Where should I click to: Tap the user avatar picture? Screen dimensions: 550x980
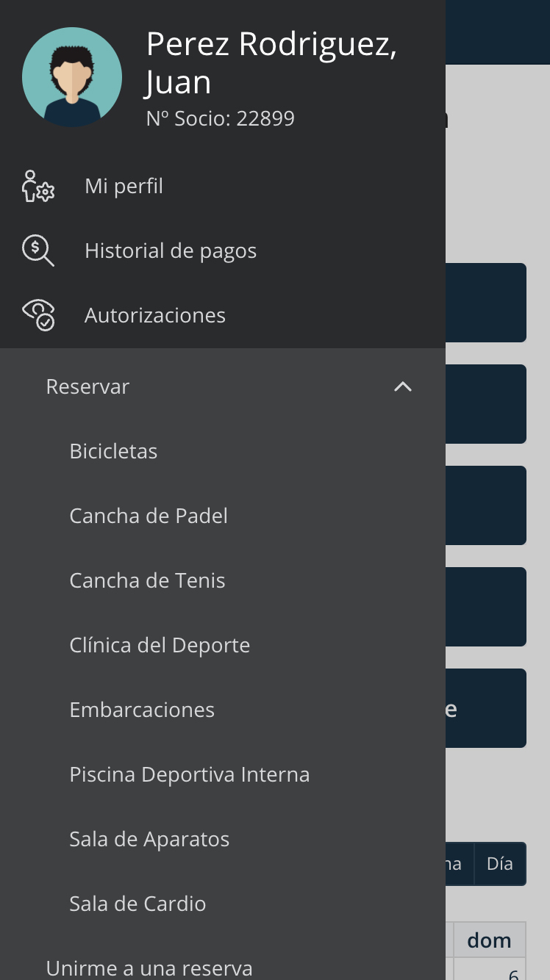coord(72,77)
